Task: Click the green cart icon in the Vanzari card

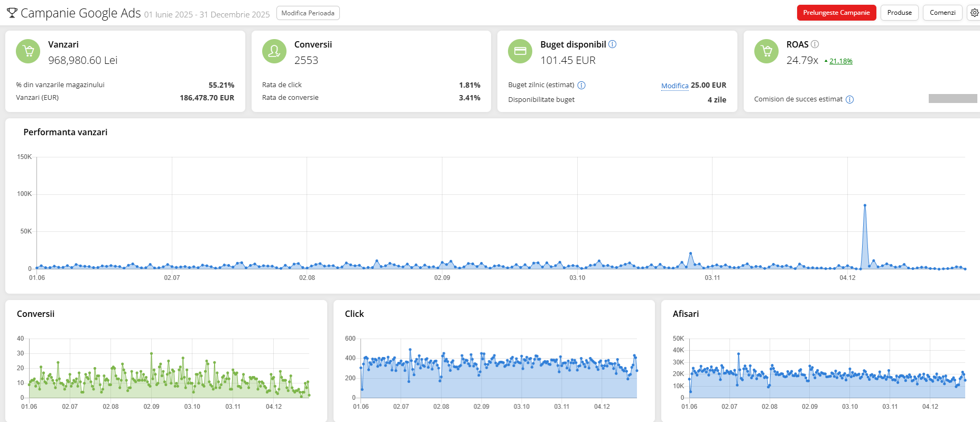Action: coord(28,51)
